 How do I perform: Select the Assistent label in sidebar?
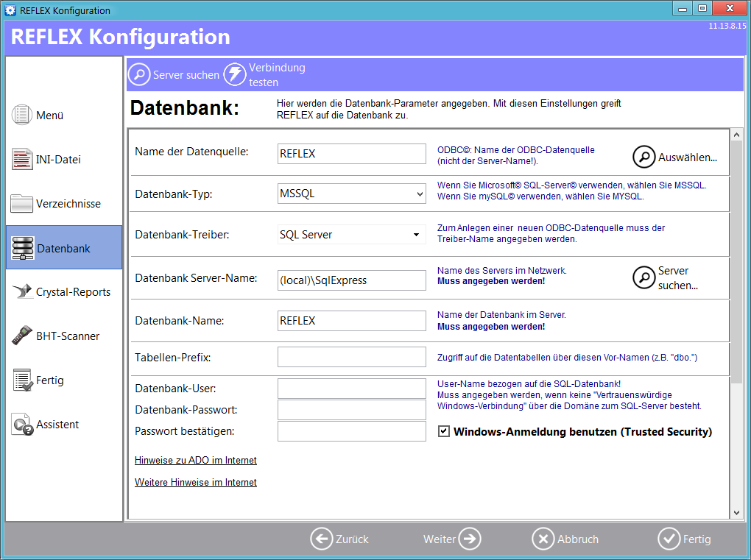(57, 424)
